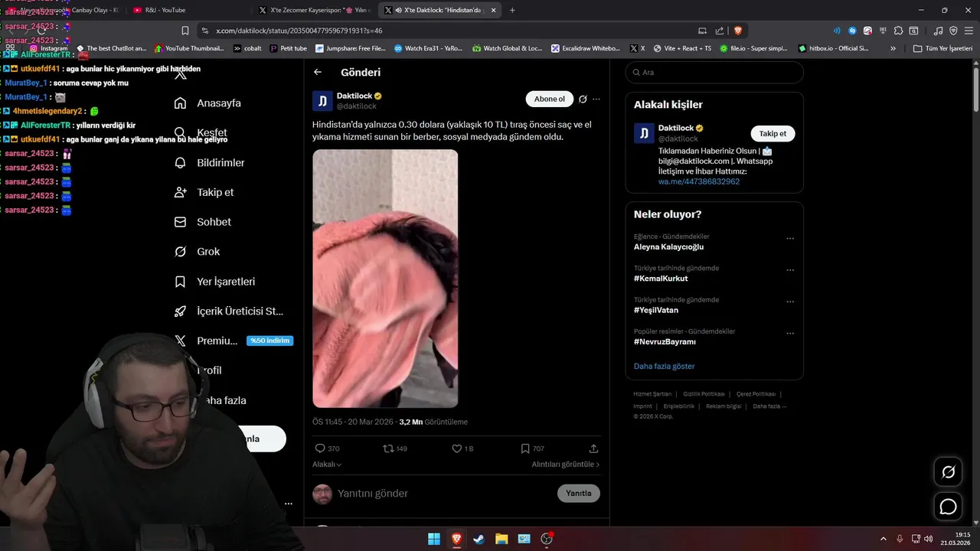Open the floating Grok button
The image size is (980, 551).
click(948, 472)
